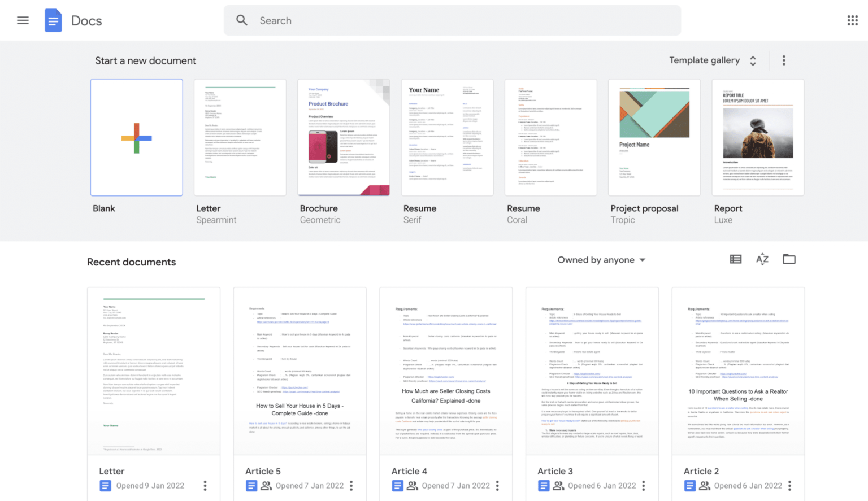Switch to list view of documents
Screen dimensions: 868x501
(735, 259)
